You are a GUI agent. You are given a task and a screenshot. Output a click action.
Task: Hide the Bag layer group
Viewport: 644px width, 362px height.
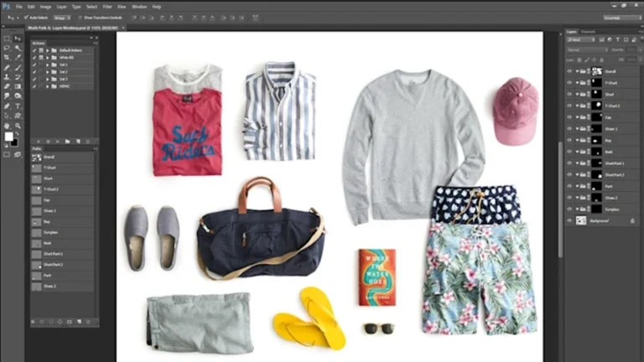click(x=569, y=141)
